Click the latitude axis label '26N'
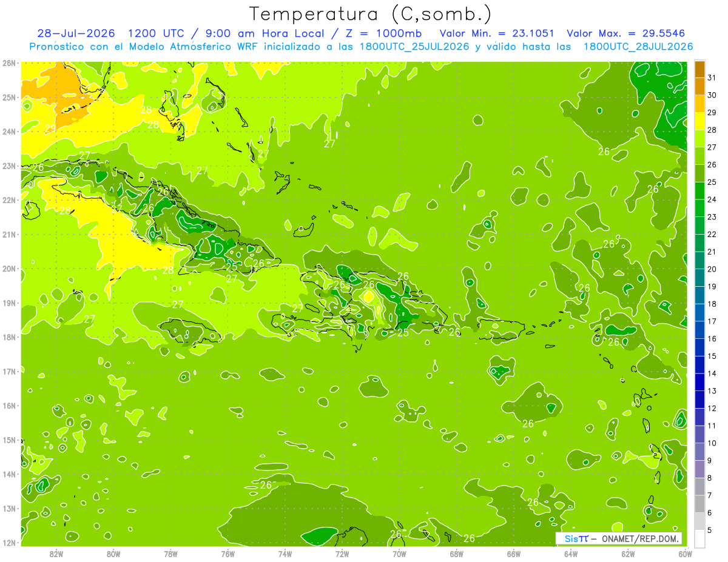This screenshot has width=728, height=562. click(x=9, y=63)
